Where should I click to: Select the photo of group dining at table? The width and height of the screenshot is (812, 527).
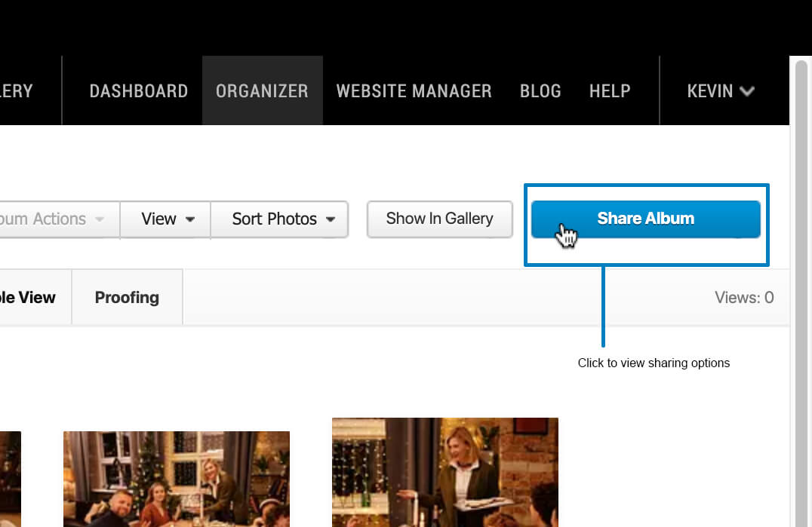click(176, 478)
